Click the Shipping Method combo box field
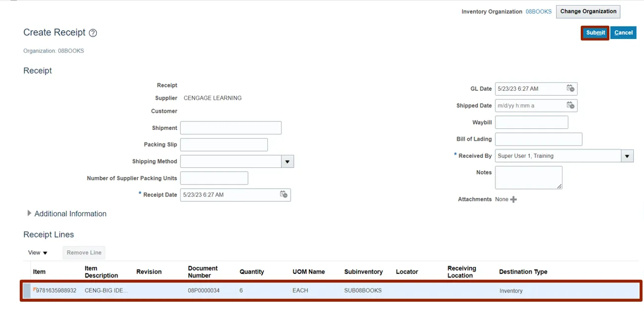The height and width of the screenshot is (313, 644). pyautogui.click(x=231, y=161)
